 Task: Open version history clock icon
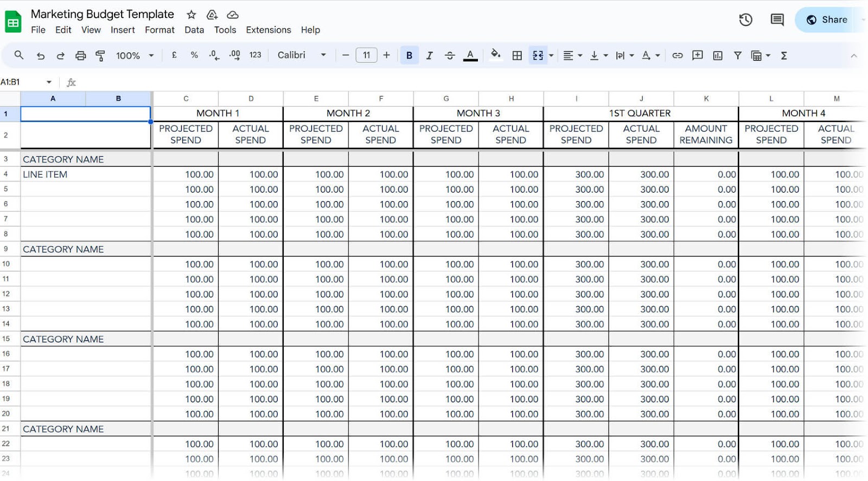[745, 20]
